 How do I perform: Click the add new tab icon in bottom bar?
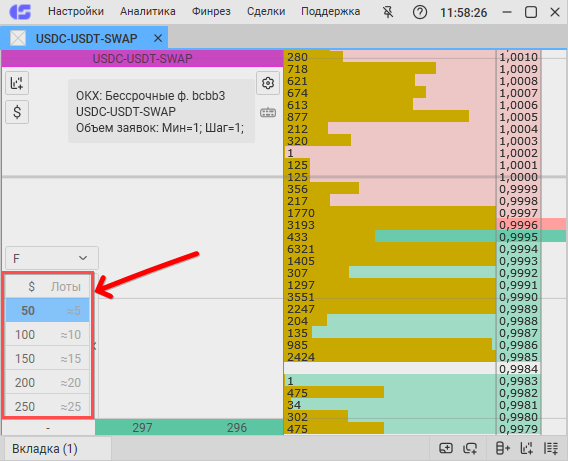click(x=446, y=448)
